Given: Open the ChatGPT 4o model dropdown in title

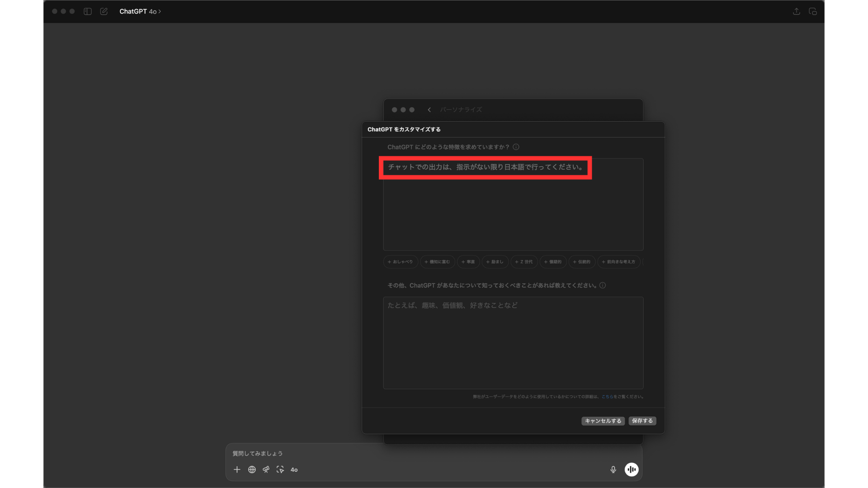Looking at the screenshot, I should pyautogui.click(x=140, y=11).
